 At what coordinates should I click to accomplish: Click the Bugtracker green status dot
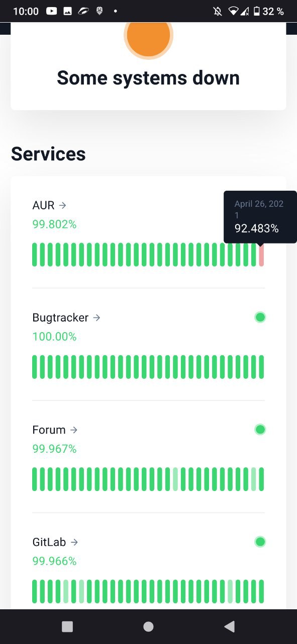[x=260, y=317]
